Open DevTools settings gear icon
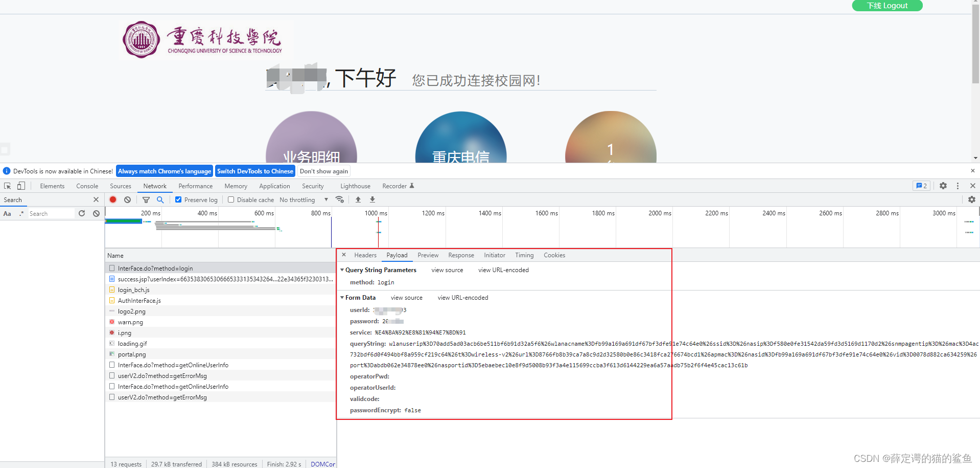The height and width of the screenshot is (468, 980). pyautogui.click(x=943, y=186)
